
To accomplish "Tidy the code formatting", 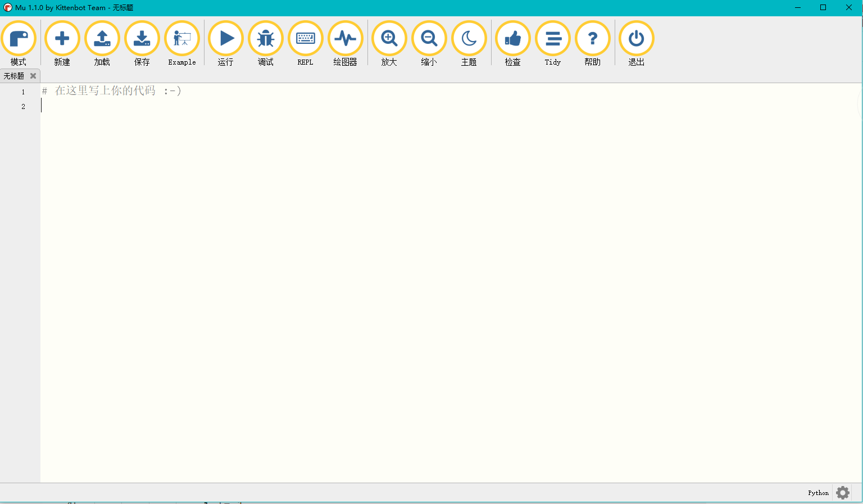I will 553,44.
